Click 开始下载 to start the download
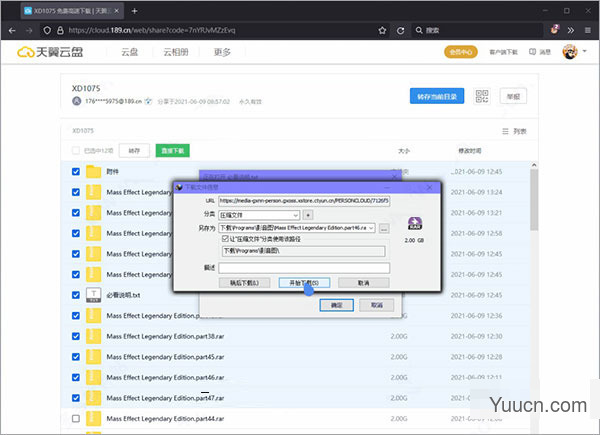600x435 pixels. (304, 283)
